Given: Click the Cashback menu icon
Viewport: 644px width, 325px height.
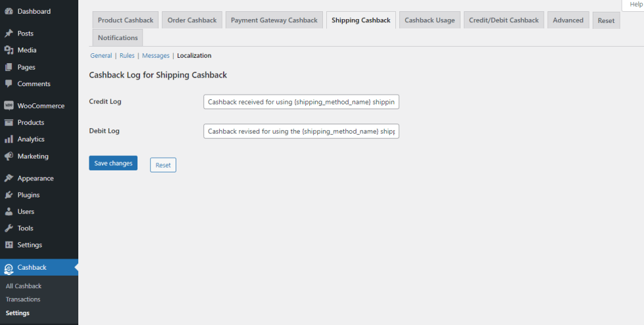Looking at the screenshot, I should click(9, 268).
